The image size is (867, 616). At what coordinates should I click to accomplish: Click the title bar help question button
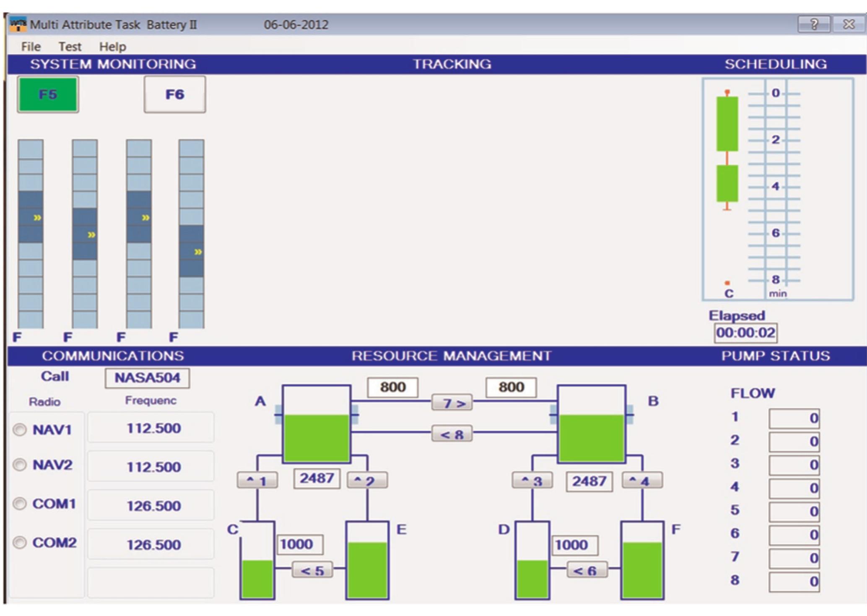(x=814, y=24)
